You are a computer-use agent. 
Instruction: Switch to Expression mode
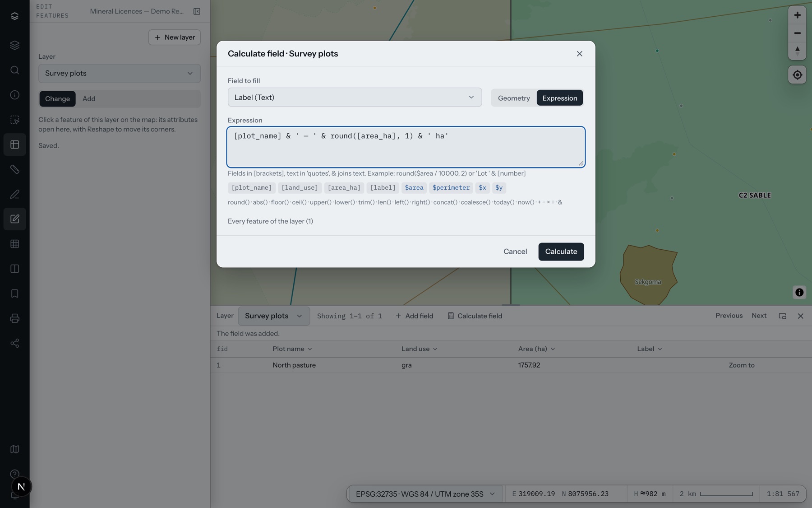559,98
